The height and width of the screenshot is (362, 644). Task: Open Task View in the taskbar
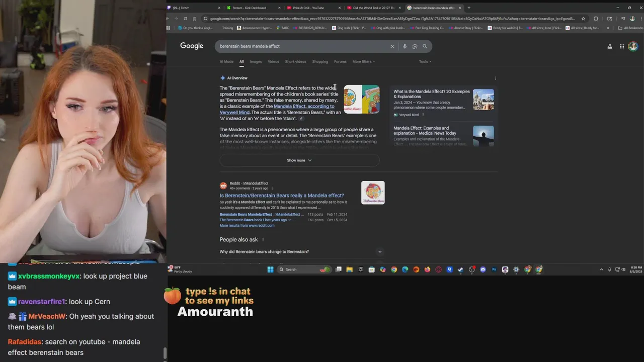point(339,269)
